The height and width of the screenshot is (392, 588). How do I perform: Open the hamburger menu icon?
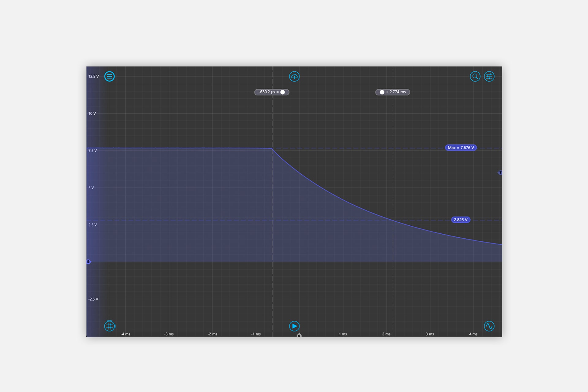tap(109, 76)
